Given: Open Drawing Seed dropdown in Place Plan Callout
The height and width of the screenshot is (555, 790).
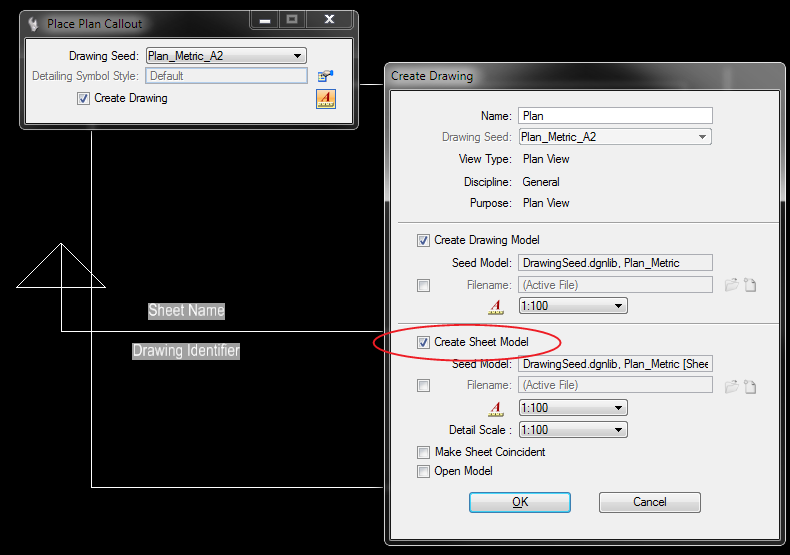Looking at the screenshot, I should (x=226, y=56).
